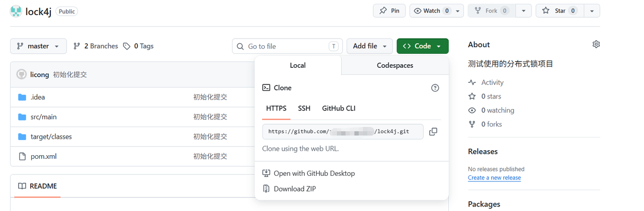Edit repository details with the About gear icon
Viewport: 644px width, 211px height.
point(596,44)
